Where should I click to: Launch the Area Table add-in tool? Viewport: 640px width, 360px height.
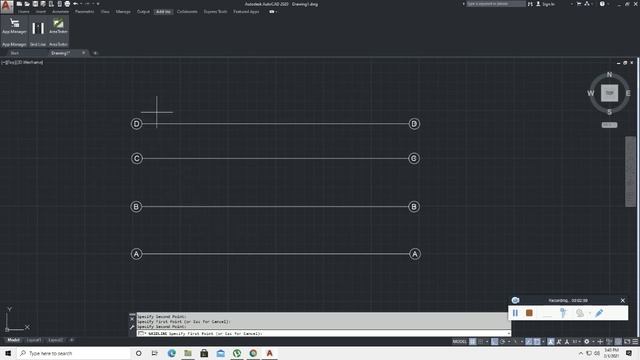coord(58,27)
